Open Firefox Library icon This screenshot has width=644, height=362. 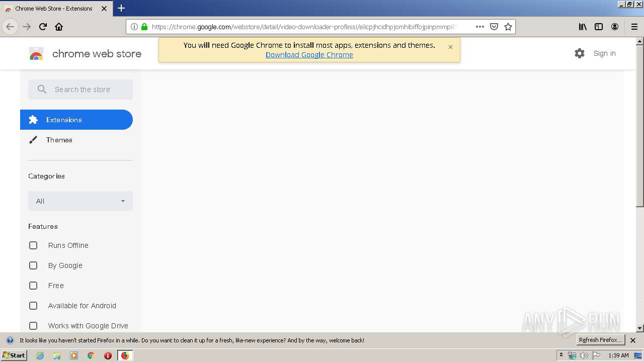tap(583, 27)
